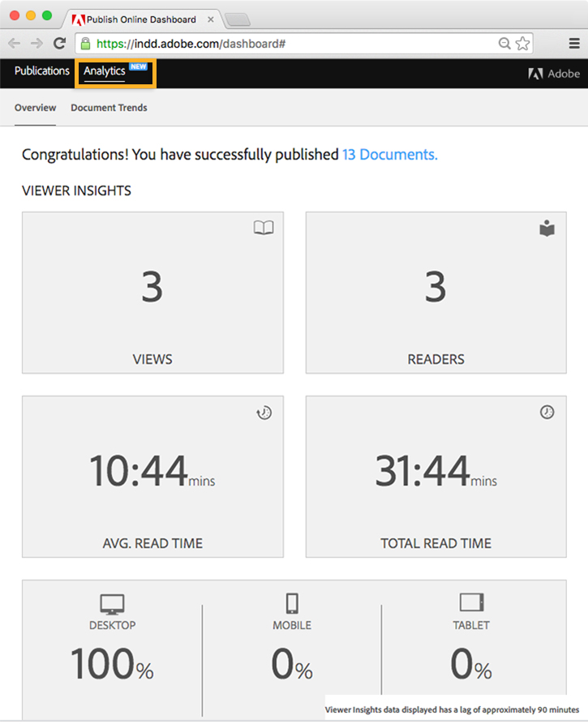Viewport: 588px width, 724px height.
Task: Click the mobile phone icon
Action: pos(292,603)
